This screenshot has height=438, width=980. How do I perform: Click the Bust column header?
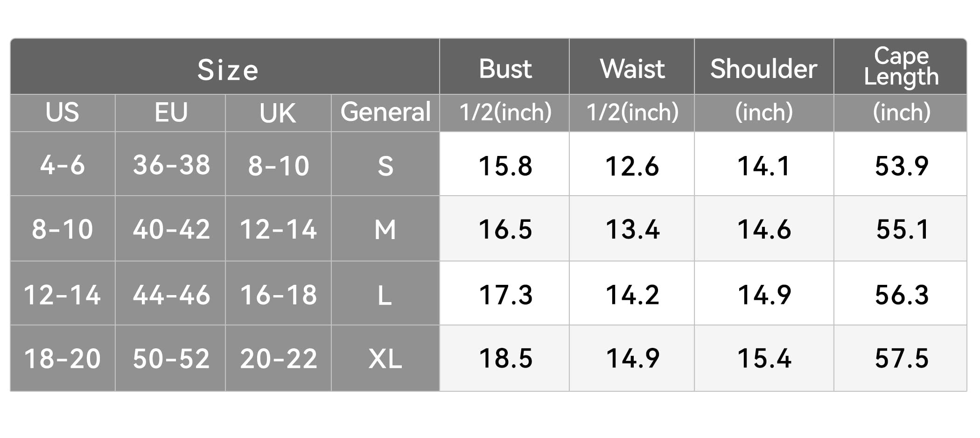(505, 69)
